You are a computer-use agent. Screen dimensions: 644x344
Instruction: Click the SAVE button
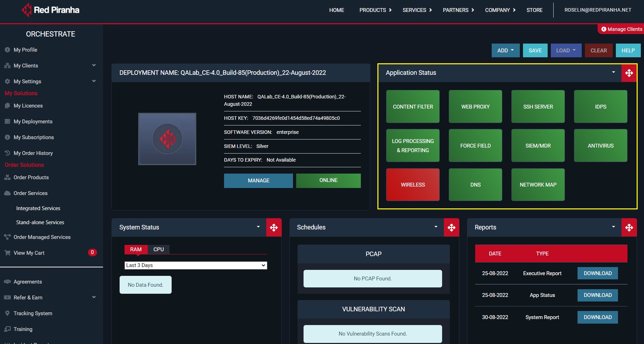535,51
